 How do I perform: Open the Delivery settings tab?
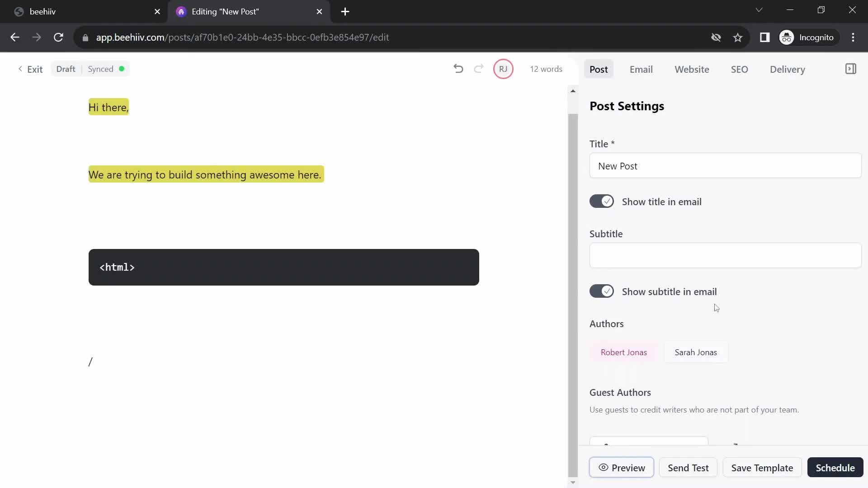click(788, 69)
